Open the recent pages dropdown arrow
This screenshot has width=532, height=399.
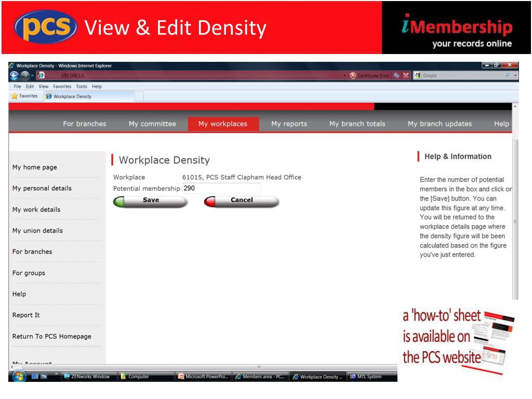(x=32, y=75)
